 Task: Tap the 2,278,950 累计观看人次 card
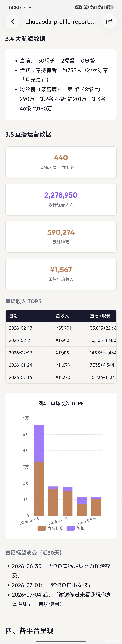coord(61,199)
